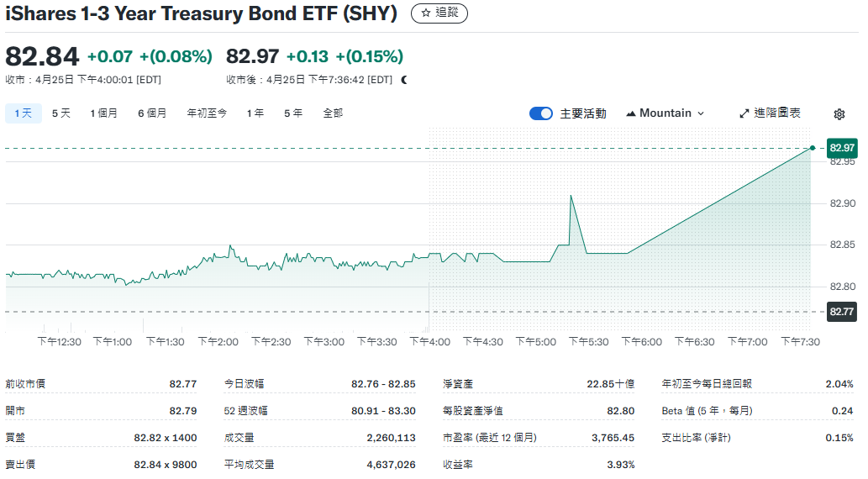Click the 追蹤 follow button
The height and width of the screenshot is (479, 868).
coord(439,13)
